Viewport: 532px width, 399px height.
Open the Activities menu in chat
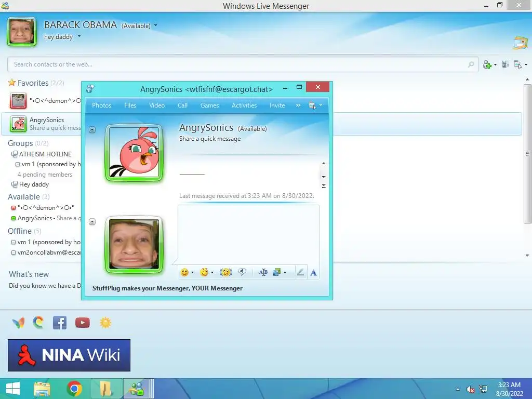[244, 105]
